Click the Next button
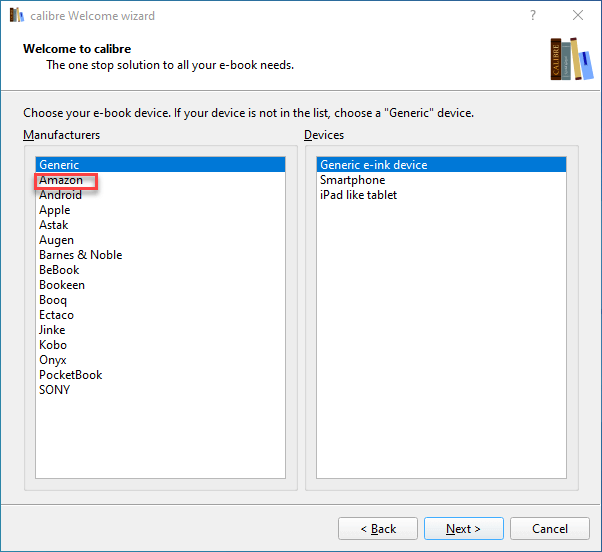Screen dimensions: 602x552 coord(464,529)
